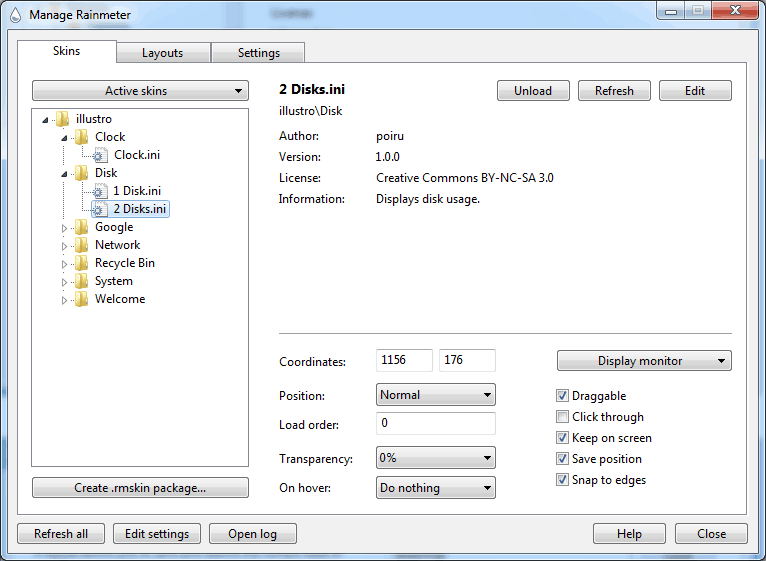The height and width of the screenshot is (561, 766).
Task: Click the Creative Commons BY-NC-SA 3.0 text
Action: point(465,178)
